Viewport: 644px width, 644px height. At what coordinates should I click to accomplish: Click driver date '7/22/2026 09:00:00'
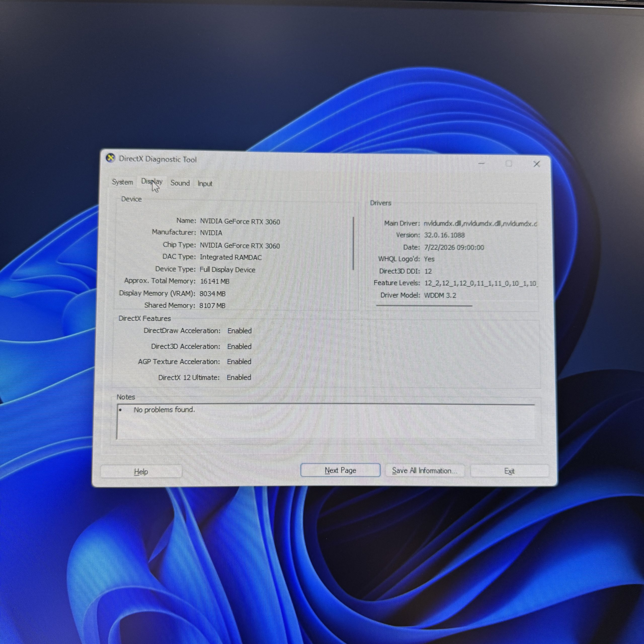[454, 247]
